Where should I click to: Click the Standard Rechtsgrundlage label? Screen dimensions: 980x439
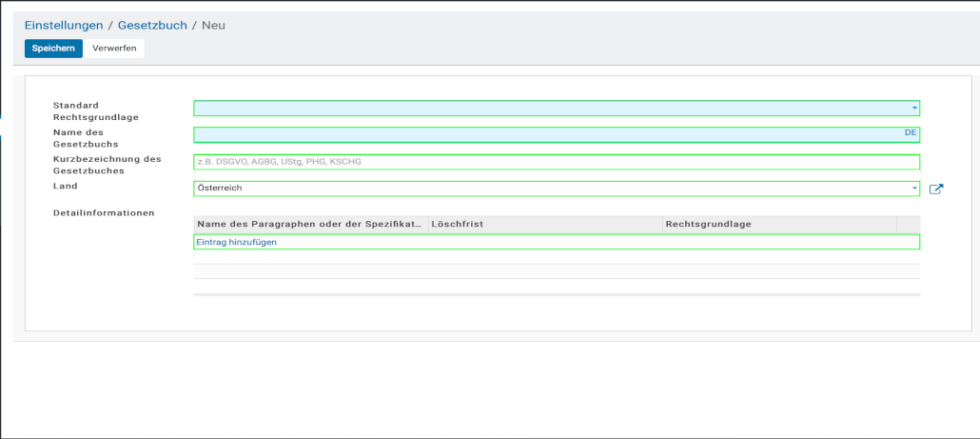(96, 111)
